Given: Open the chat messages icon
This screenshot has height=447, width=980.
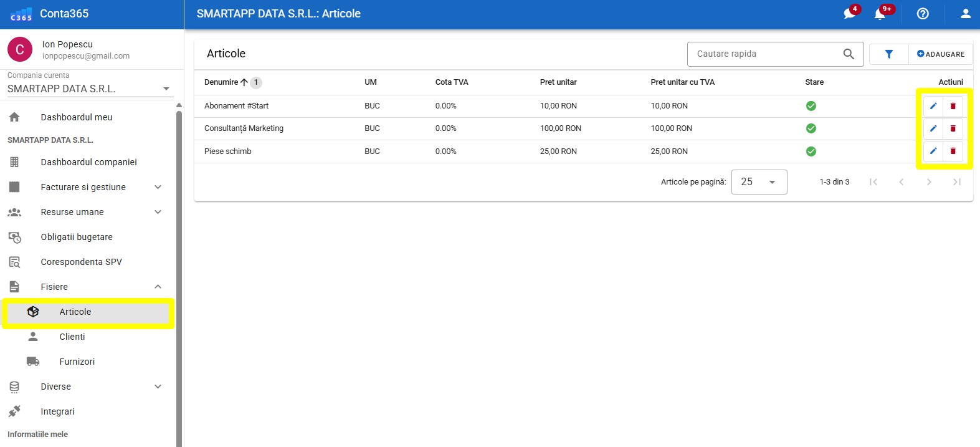Looking at the screenshot, I should 849,14.
